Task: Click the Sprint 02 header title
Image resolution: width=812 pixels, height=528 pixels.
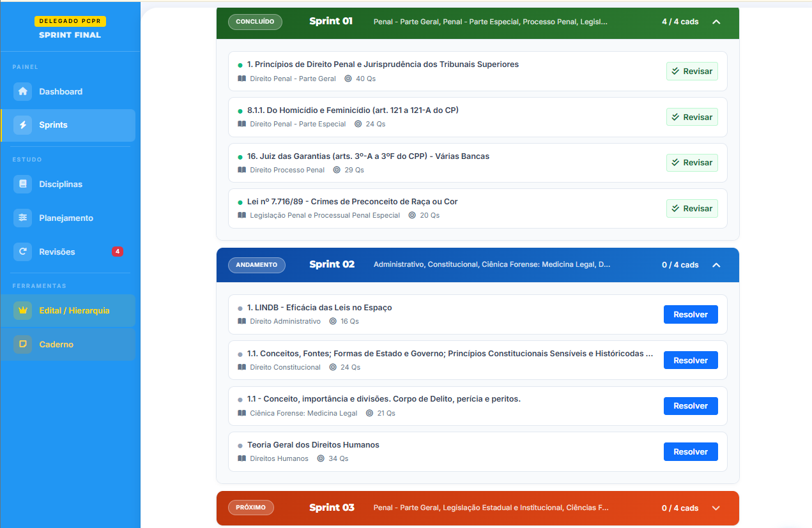Action: coord(332,264)
